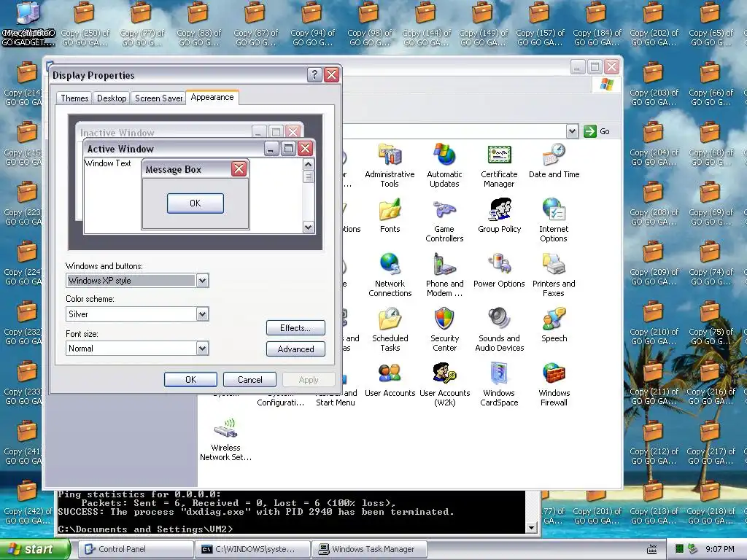Open Phone and Modem icon
747x560 pixels.
click(444, 275)
